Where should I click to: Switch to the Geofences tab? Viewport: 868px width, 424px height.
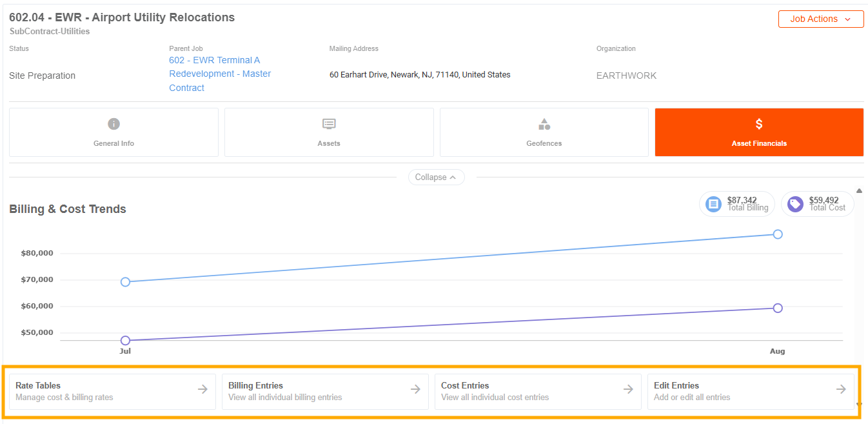[544, 132]
